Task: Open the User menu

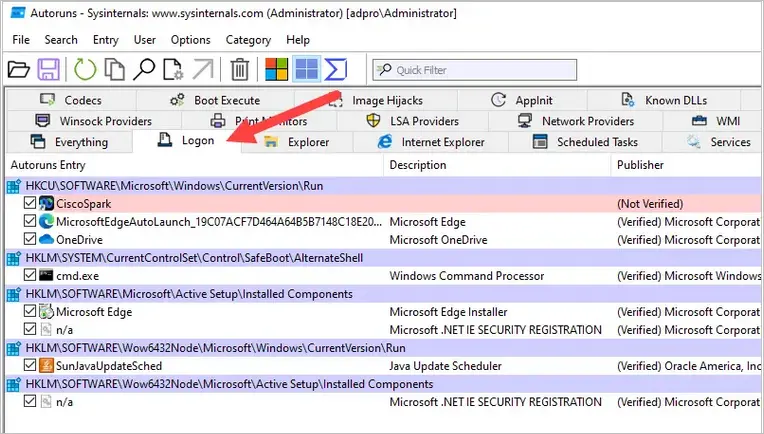Action: 145,40
